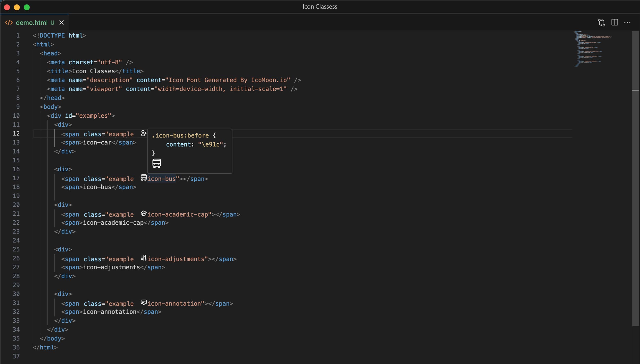Screen dimensions: 640x364
Task: Click the bus icon preview on line 17
Action: coord(144,178)
